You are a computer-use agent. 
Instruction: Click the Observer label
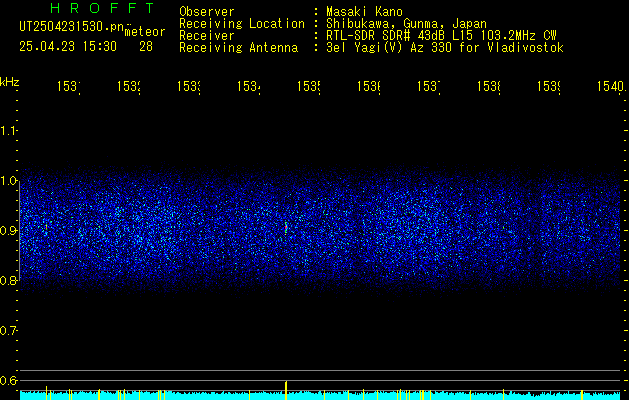pos(207,12)
